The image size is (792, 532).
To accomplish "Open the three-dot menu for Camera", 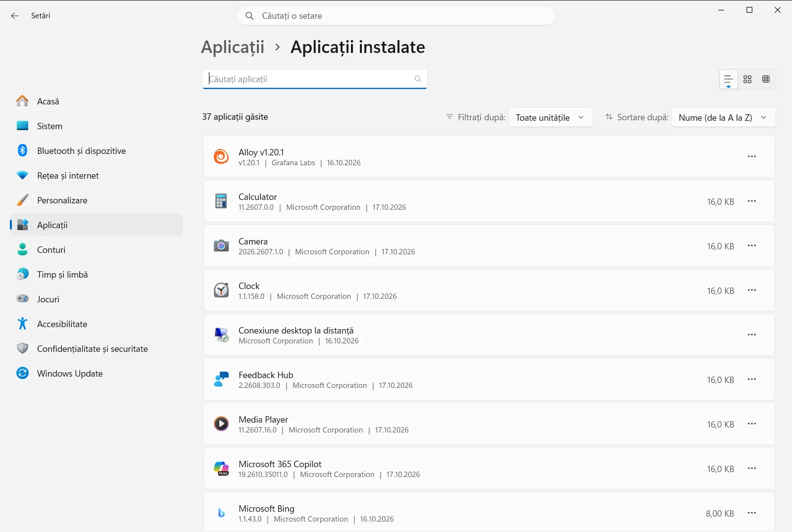I will (752, 245).
